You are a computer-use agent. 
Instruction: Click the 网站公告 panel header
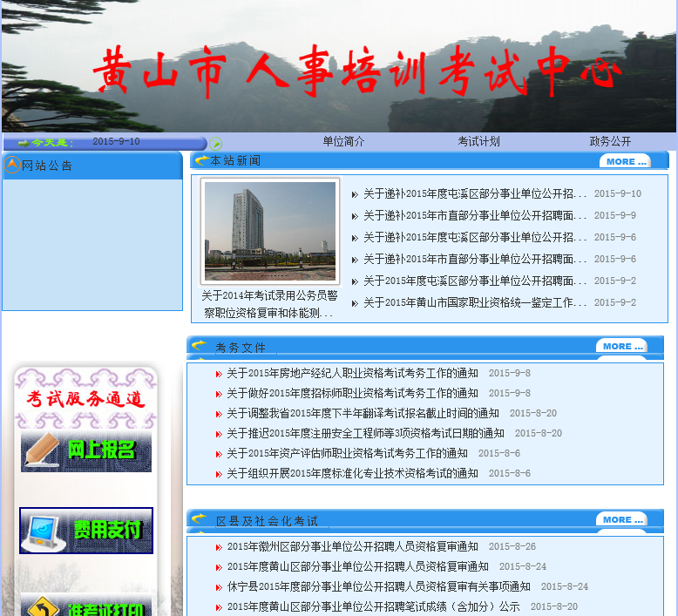[x=92, y=166]
